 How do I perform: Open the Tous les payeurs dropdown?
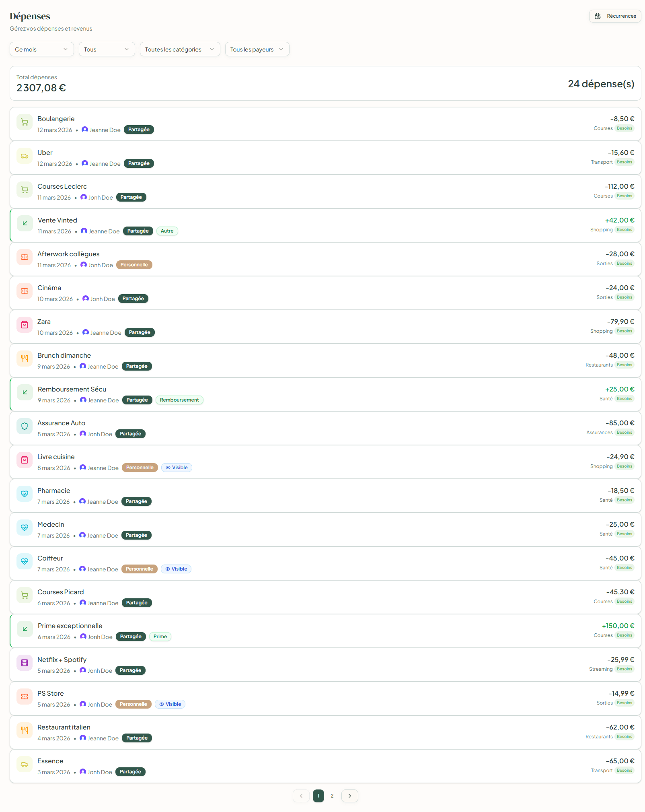tap(257, 49)
